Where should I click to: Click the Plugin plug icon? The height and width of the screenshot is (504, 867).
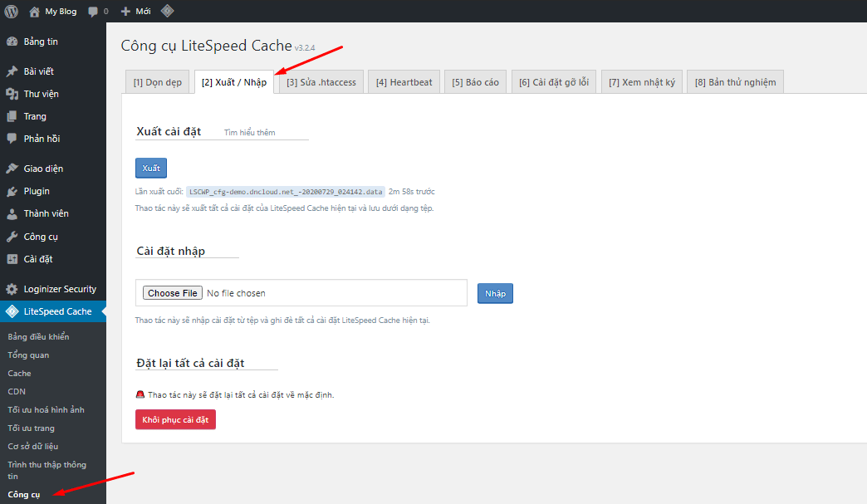(12, 191)
